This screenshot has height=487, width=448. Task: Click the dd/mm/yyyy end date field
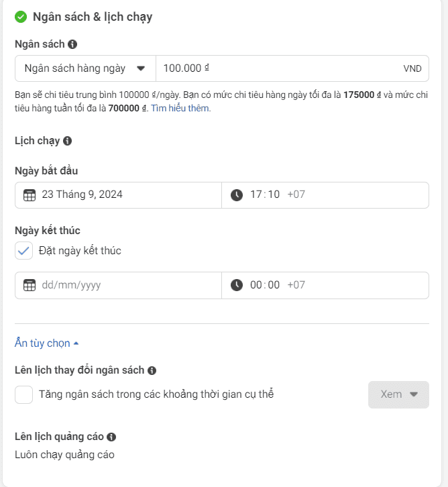tap(118, 286)
